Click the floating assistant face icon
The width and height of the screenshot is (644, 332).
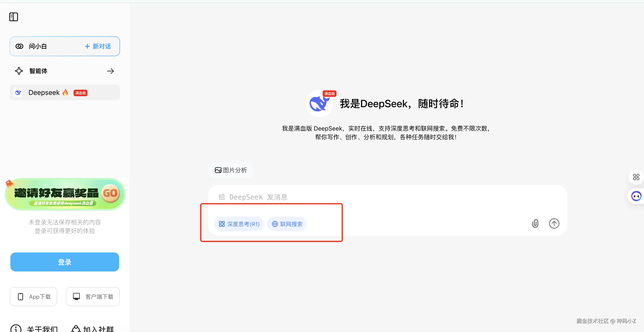tap(636, 196)
